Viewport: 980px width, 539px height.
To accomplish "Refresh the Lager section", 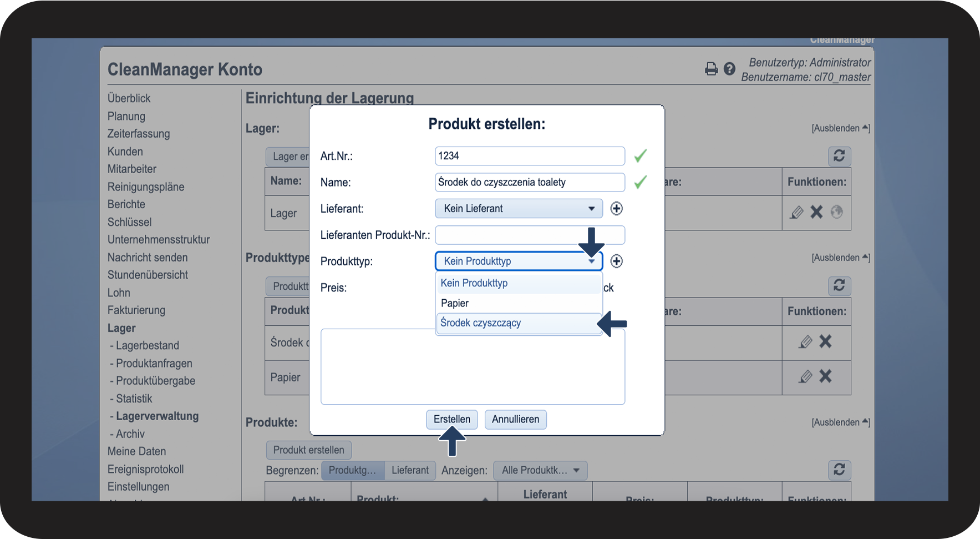I will (x=839, y=156).
